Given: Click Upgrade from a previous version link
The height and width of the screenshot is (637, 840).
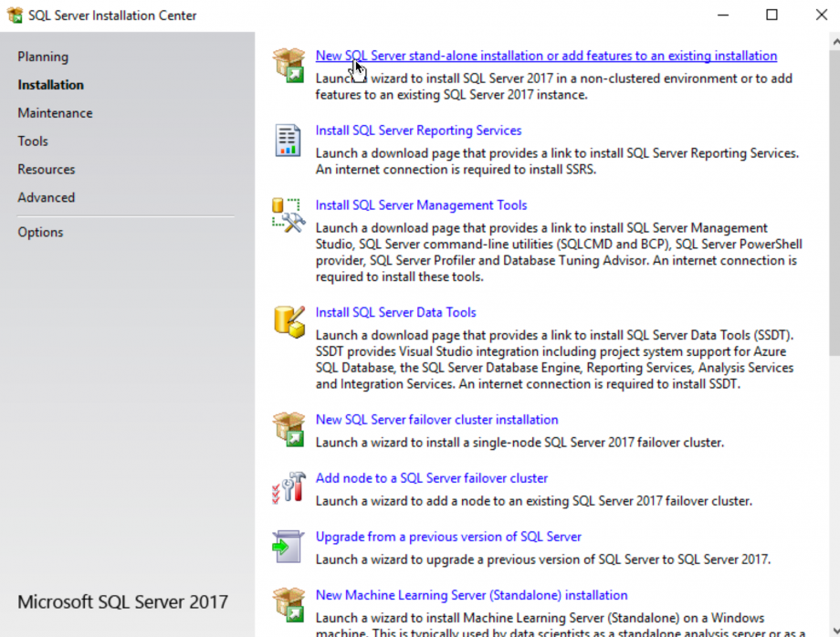Looking at the screenshot, I should tap(448, 537).
